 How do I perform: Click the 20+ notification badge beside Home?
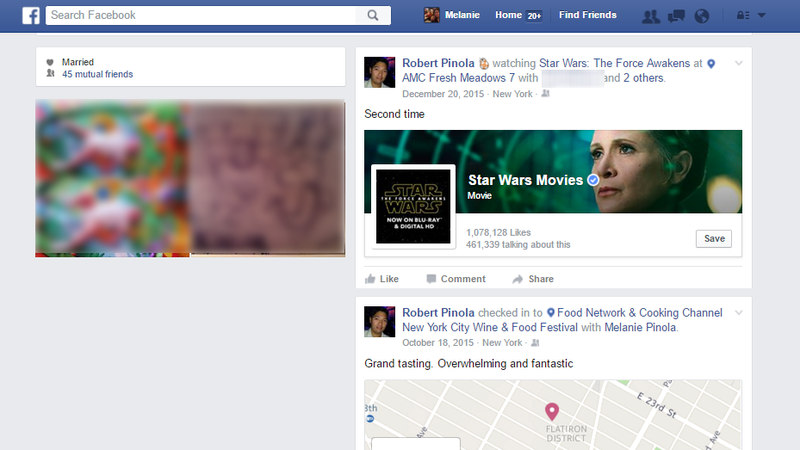[x=534, y=16]
